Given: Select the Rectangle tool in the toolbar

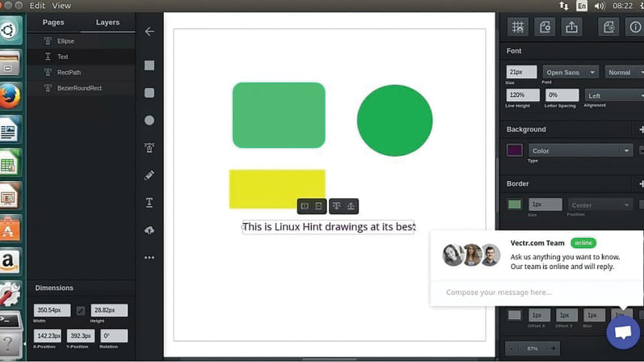Looking at the screenshot, I should pos(150,65).
